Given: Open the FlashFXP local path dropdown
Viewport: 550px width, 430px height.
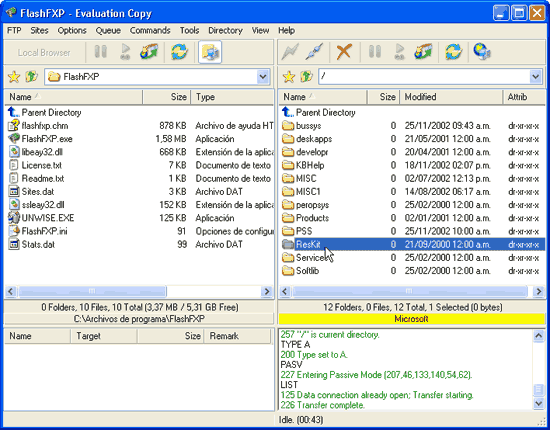Looking at the screenshot, I should [x=263, y=76].
